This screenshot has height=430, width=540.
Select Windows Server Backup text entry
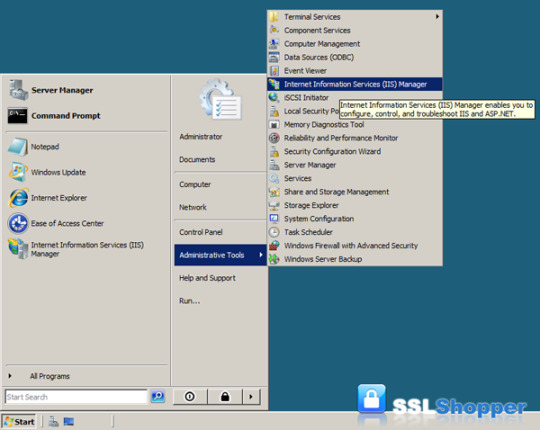[323, 259]
